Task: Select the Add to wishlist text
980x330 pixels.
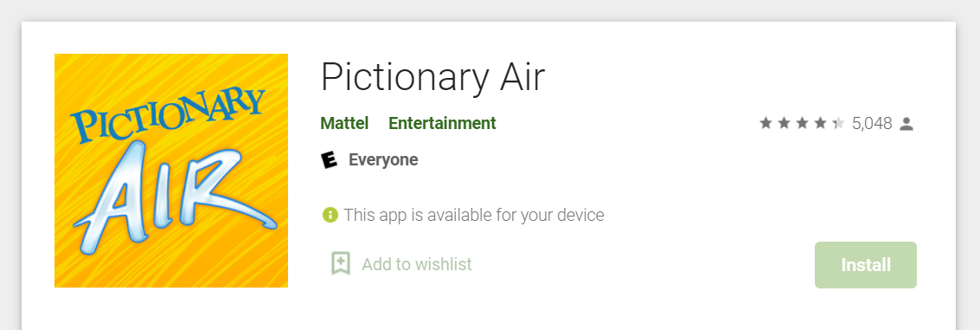Action: tap(417, 264)
